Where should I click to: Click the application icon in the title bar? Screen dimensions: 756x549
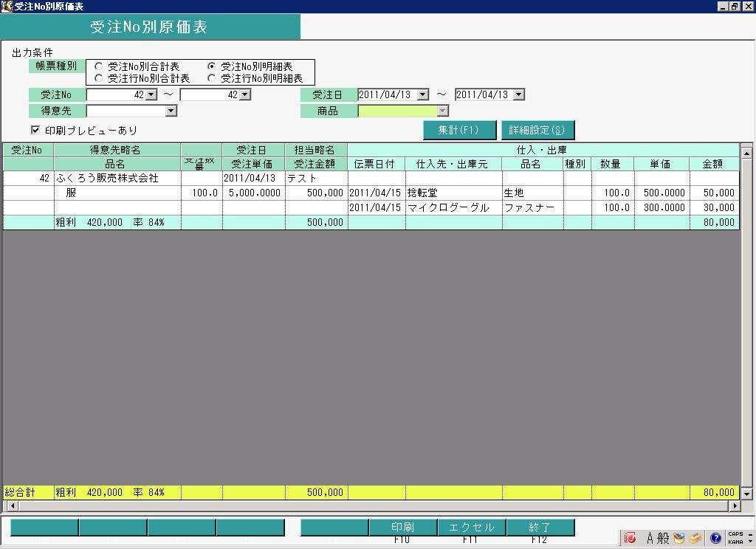point(6,6)
